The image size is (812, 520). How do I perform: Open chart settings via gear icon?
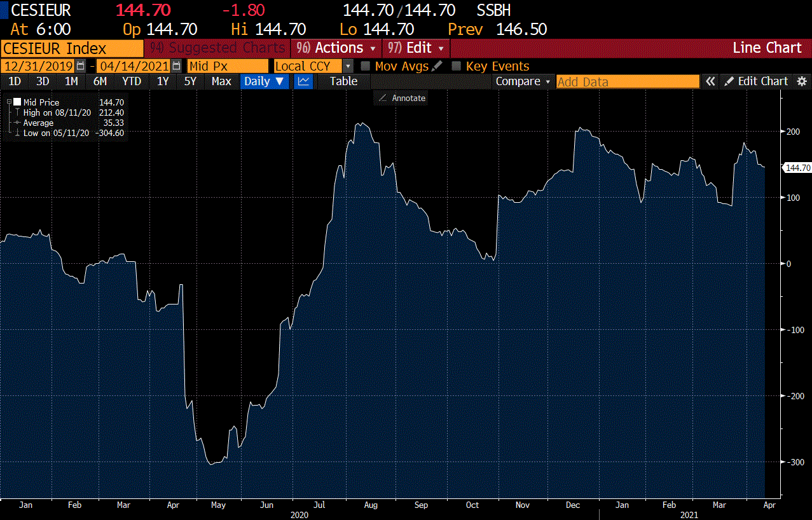[x=802, y=81]
